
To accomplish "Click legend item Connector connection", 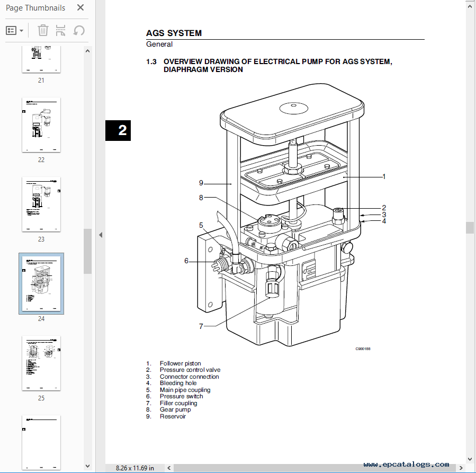I will (x=189, y=377).
